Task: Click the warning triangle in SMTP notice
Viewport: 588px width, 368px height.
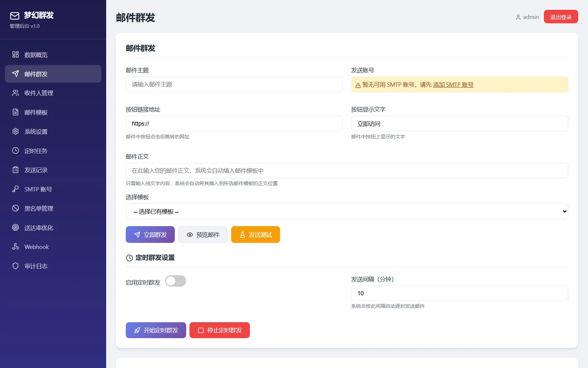Action: 358,85
